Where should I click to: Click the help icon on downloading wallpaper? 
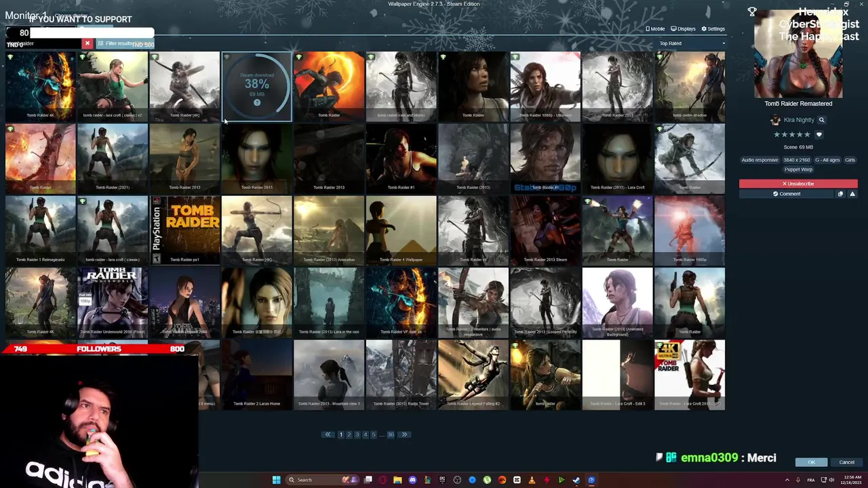click(257, 102)
